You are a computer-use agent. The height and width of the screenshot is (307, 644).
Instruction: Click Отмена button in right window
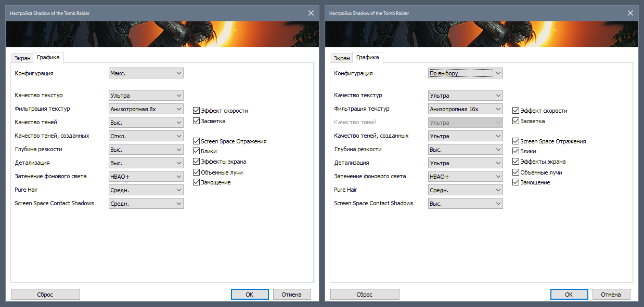point(611,295)
